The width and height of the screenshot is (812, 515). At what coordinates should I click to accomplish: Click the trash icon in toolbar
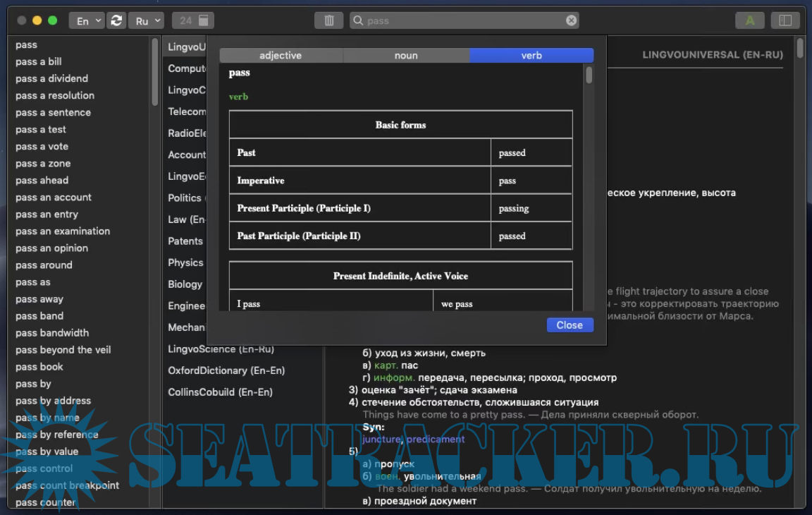pos(328,20)
